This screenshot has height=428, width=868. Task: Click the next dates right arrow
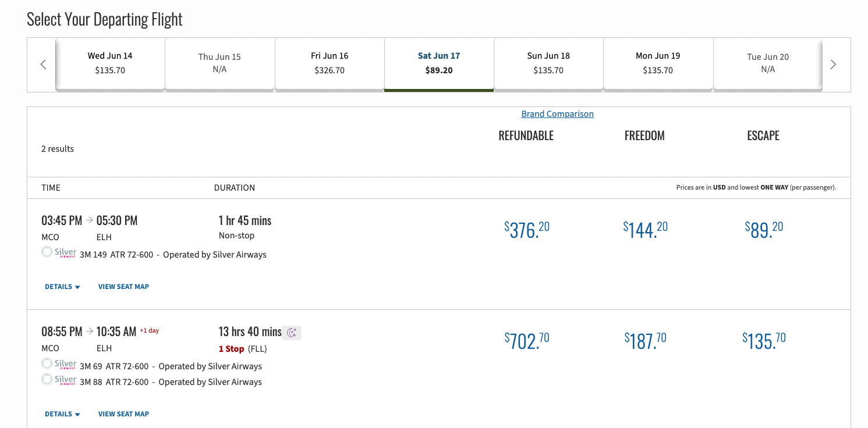[833, 65]
